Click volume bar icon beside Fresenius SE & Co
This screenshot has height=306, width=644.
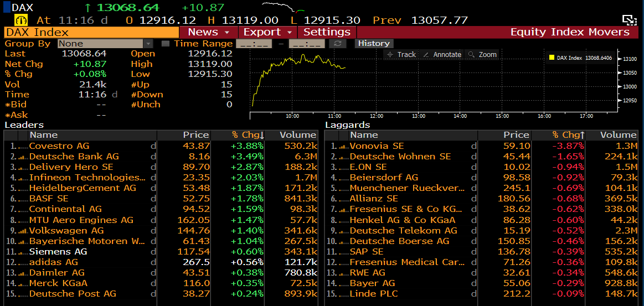[x=344, y=210]
